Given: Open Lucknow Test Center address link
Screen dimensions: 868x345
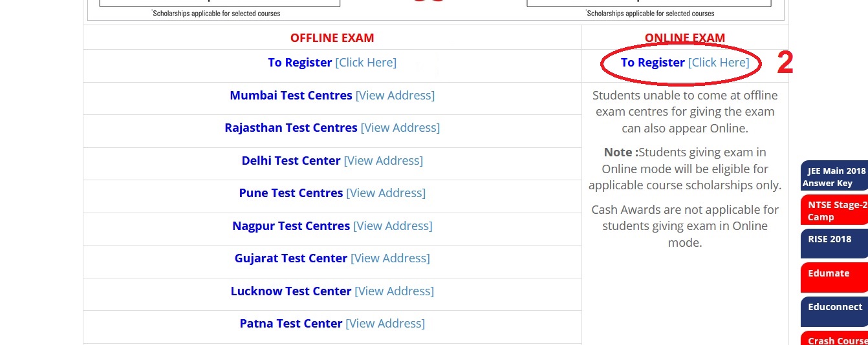Looking at the screenshot, I should click(394, 291).
